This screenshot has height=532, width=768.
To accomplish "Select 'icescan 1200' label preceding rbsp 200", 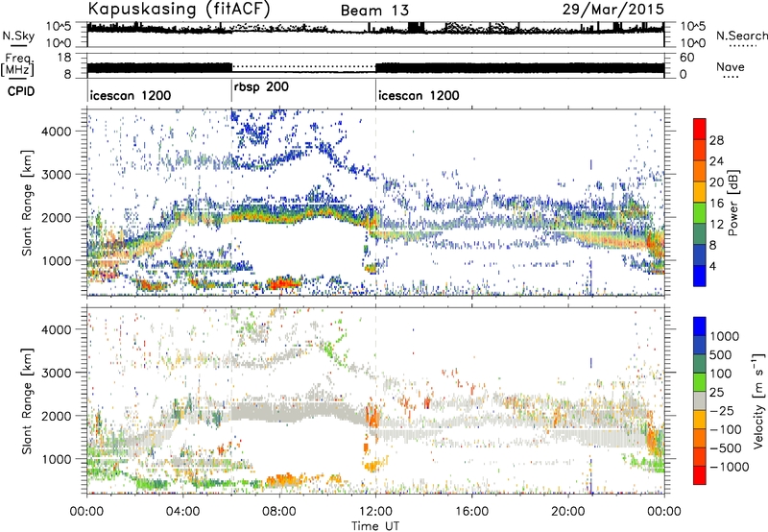I will (x=131, y=95).
